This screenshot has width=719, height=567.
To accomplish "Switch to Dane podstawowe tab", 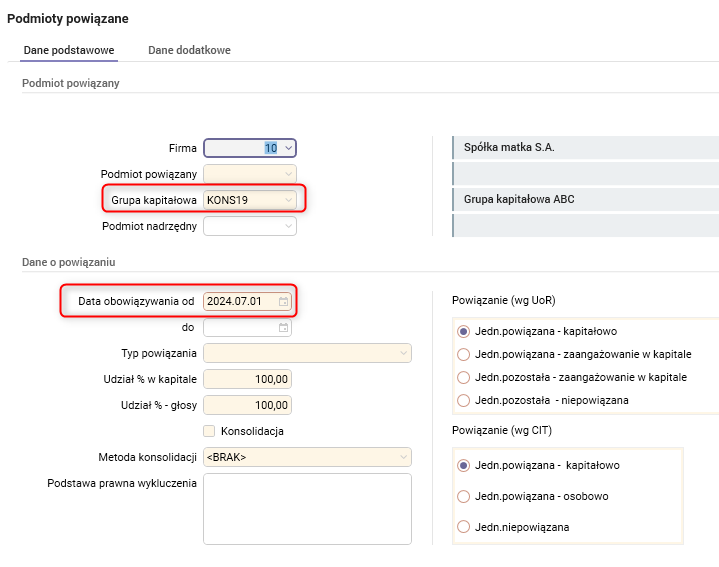I will coord(69,50).
